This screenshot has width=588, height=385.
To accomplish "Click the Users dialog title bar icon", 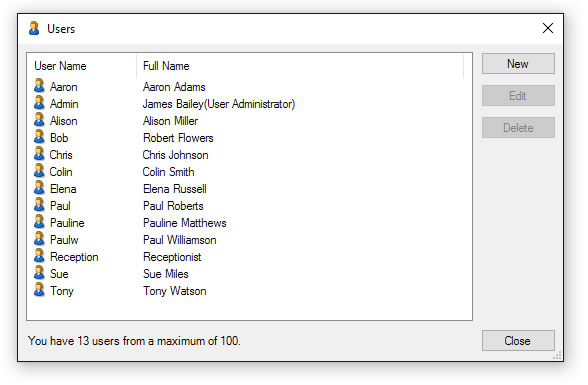I will point(34,28).
